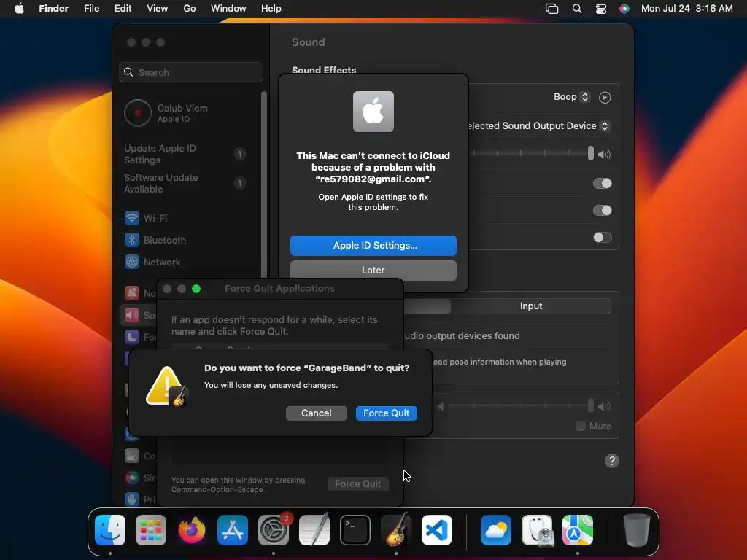Open Terminal from the Dock
747x560 pixels.
(355, 530)
